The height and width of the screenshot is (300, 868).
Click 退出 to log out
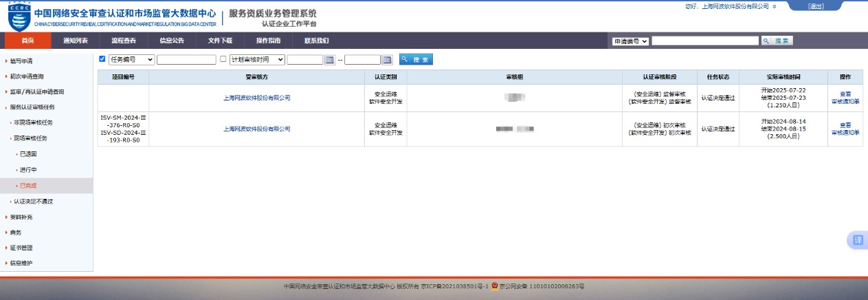coord(816,6)
